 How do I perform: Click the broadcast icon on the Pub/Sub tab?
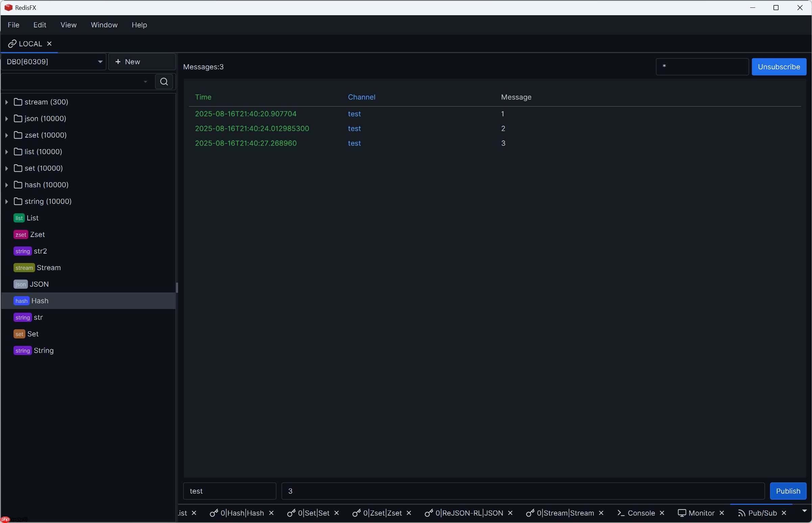[741, 513]
